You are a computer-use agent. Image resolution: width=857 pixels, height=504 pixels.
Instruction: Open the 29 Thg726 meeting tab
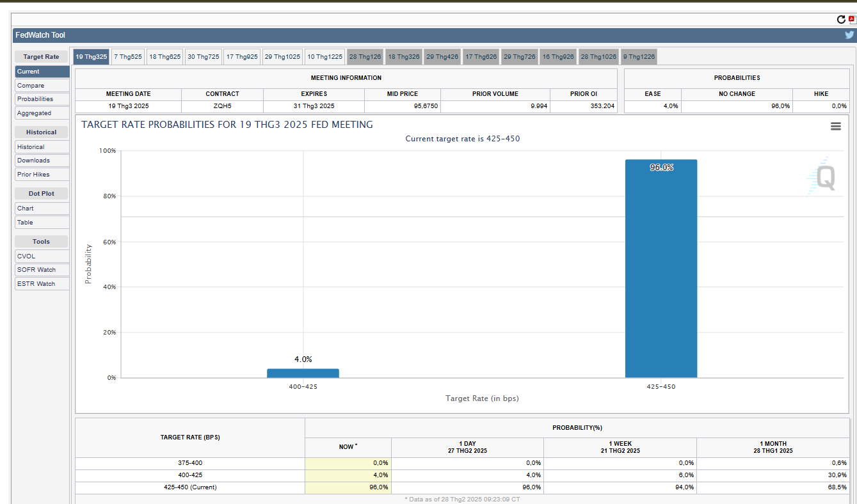(x=520, y=57)
